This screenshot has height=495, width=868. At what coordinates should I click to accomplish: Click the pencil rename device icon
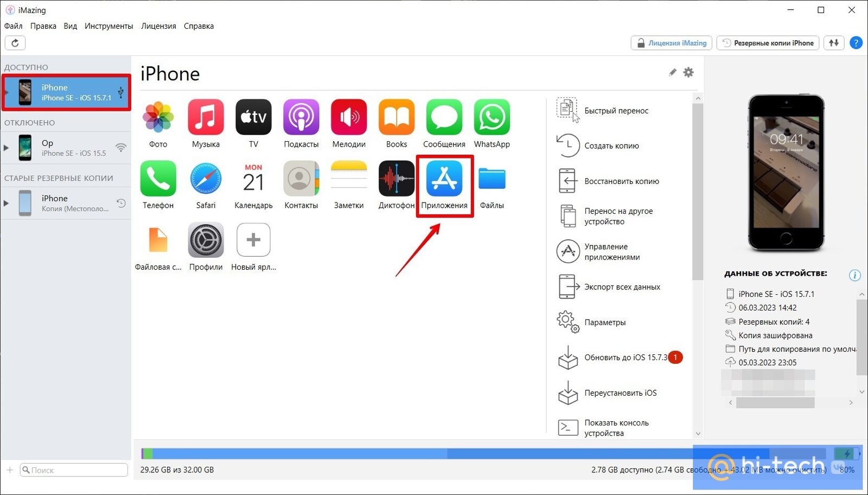click(673, 72)
